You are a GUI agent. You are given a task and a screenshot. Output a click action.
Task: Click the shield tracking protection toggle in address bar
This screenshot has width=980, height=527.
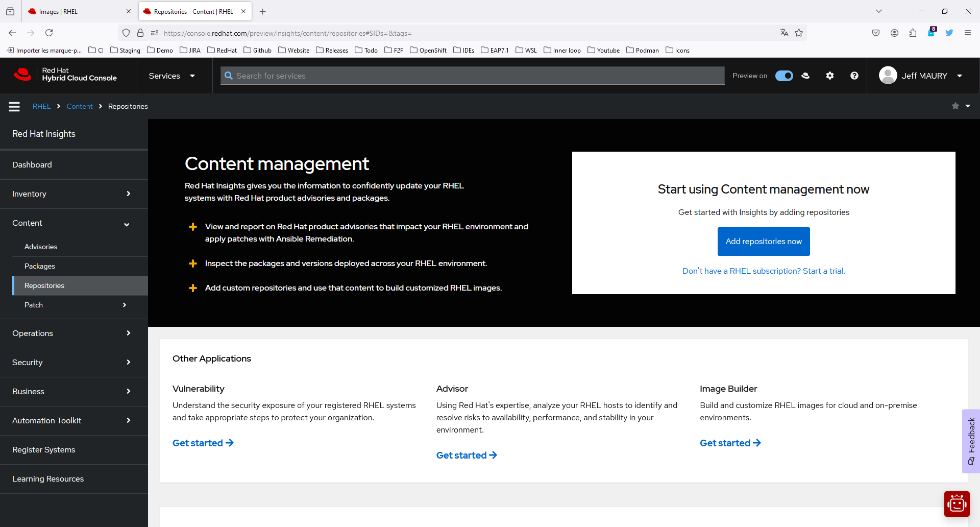[x=126, y=33]
